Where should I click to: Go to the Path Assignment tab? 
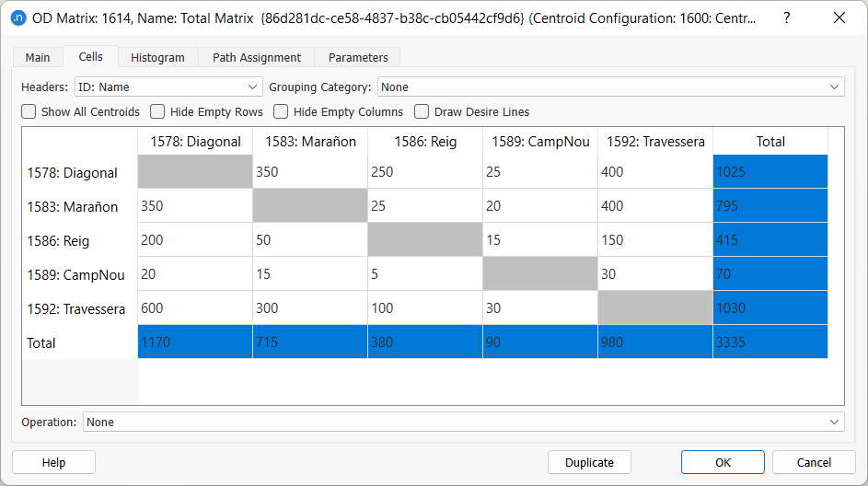click(257, 57)
